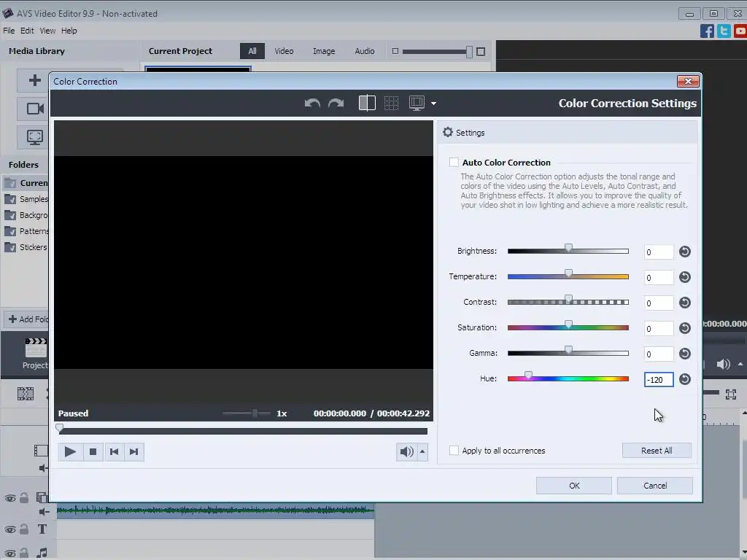Viewport: 747px width, 560px height.
Task: Reset Gamma to default value
Action: 684,354
